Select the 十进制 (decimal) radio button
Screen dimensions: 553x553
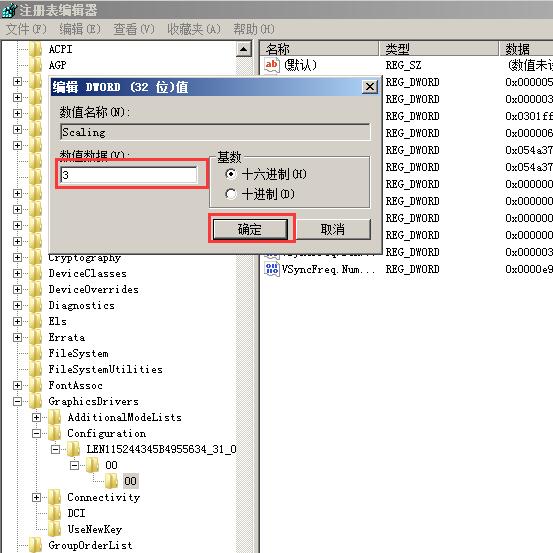coord(231,194)
